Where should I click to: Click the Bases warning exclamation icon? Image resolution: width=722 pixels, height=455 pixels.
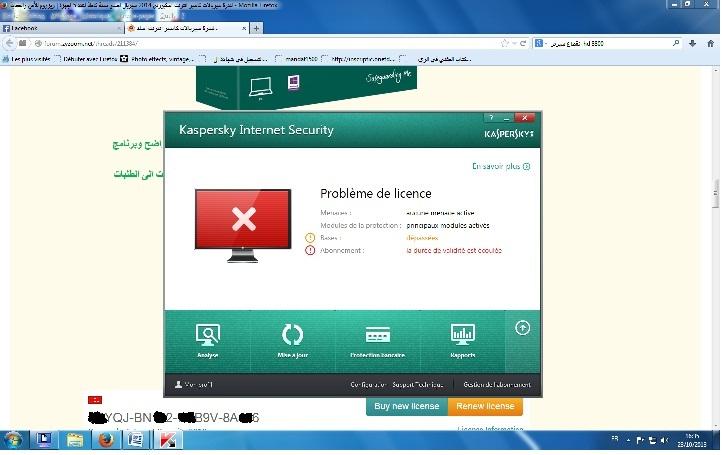pos(310,238)
